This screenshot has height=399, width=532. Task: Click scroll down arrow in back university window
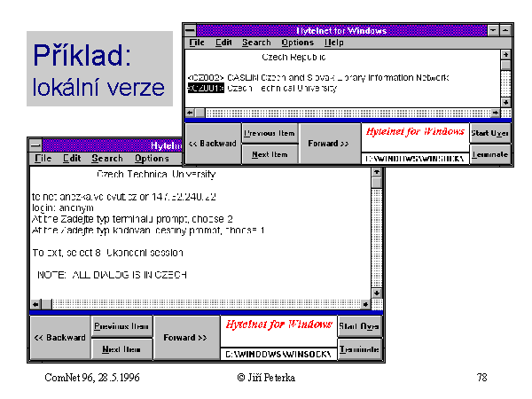click(x=376, y=293)
